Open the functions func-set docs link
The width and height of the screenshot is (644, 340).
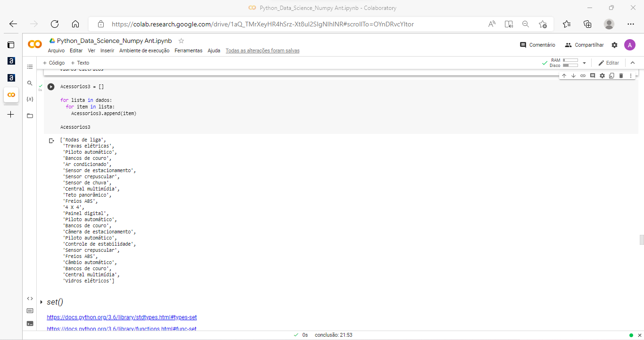point(122,329)
